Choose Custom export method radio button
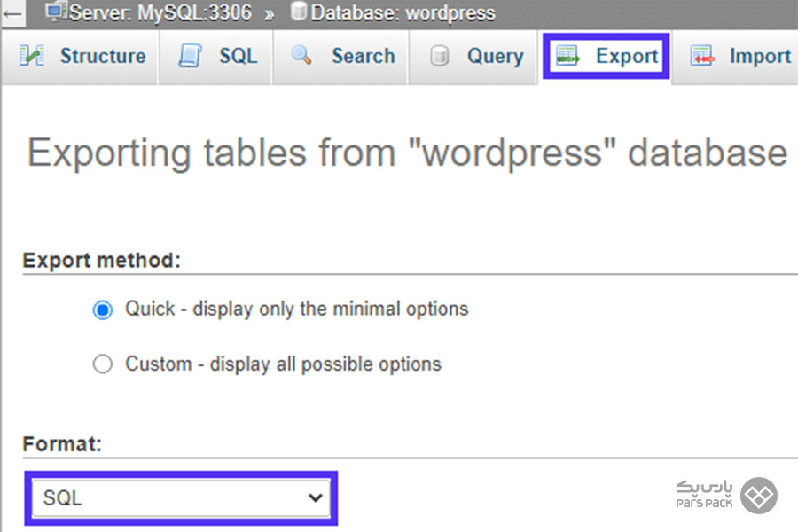This screenshot has height=532, width=798. (102, 364)
